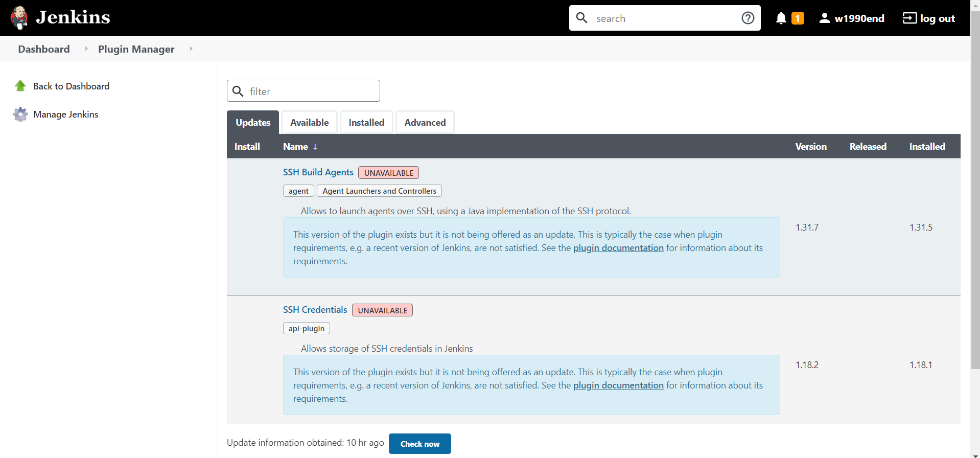Focus the header search input field
This screenshot has height=458, width=980.
pyautogui.click(x=665, y=18)
